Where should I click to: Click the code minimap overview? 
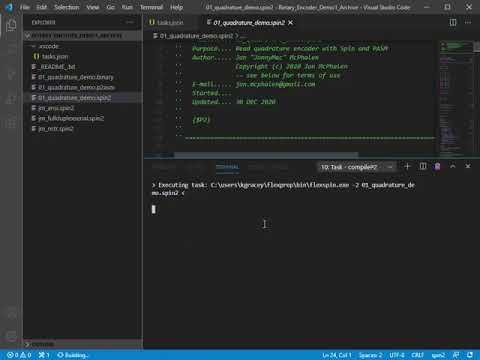point(455,99)
